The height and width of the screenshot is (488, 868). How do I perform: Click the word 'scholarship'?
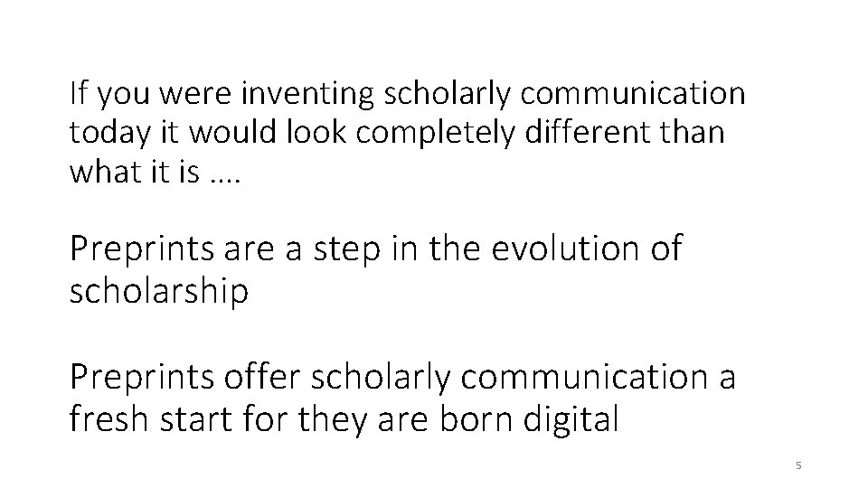(x=159, y=290)
